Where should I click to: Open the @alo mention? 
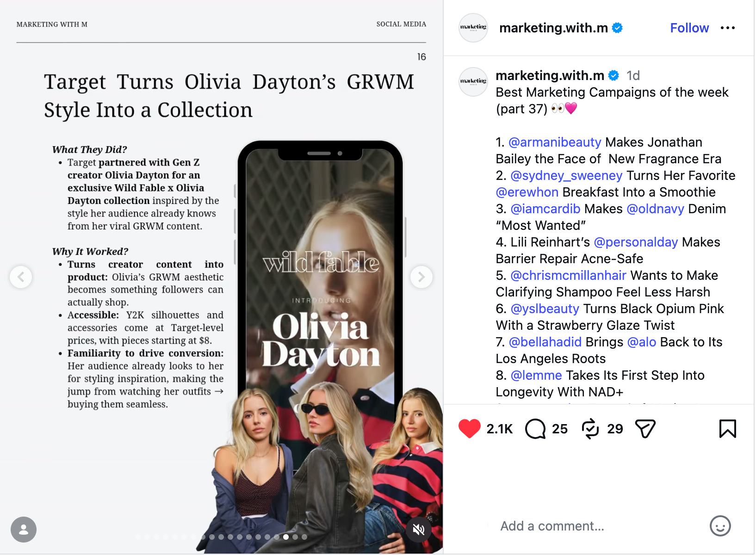point(642,342)
